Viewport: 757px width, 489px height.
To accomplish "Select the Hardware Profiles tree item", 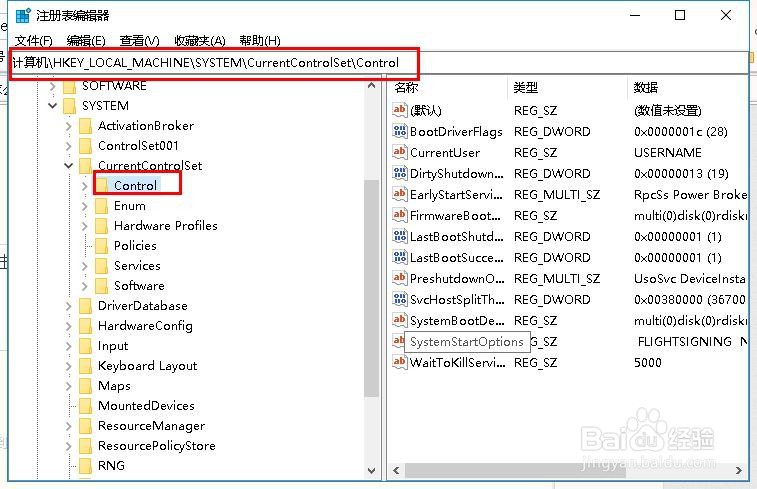I will (x=166, y=226).
